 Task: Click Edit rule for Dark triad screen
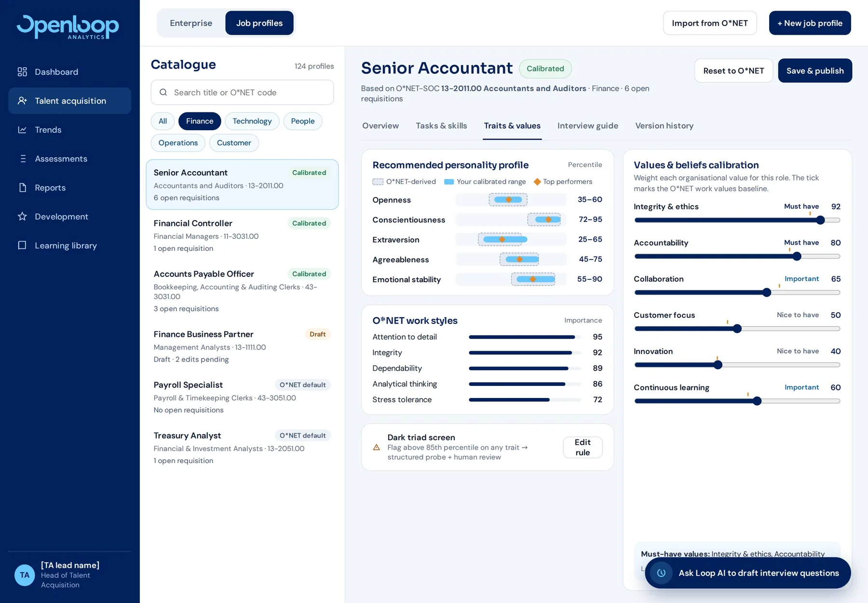pyautogui.click(x=583, y=447)
